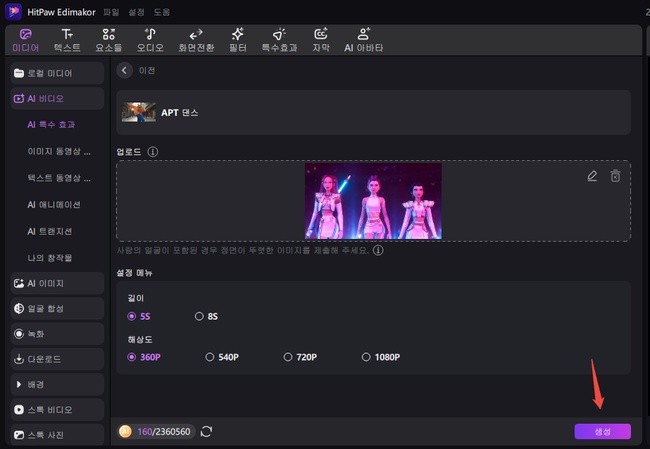
Task: Go back with the 이전 arrow button
Action: point(124,70)
